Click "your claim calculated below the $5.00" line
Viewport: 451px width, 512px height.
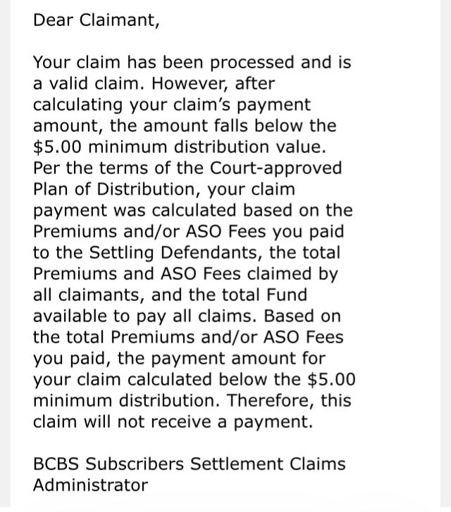(x=194, y=380)
